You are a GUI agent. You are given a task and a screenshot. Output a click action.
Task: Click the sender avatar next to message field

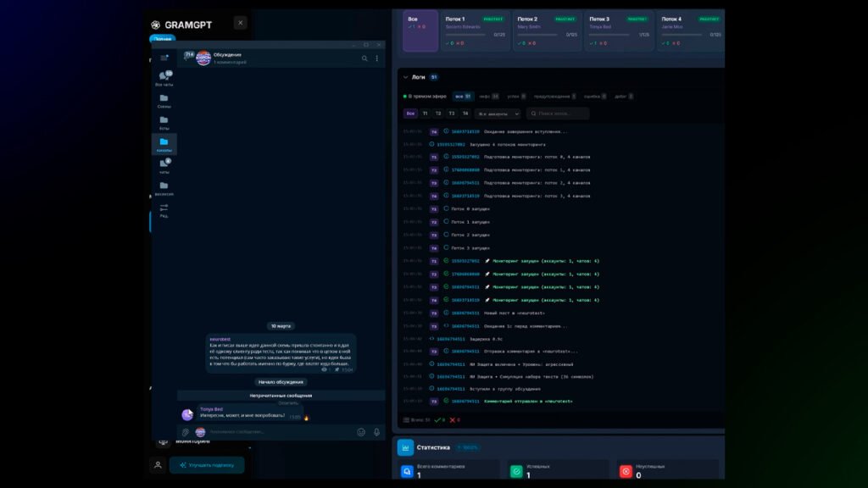tap(200, 432)
